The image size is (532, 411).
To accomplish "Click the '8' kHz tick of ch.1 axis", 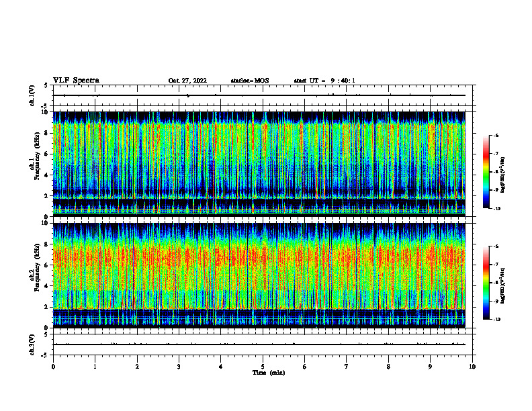I will pyautogui.click(x=47, y=133).
